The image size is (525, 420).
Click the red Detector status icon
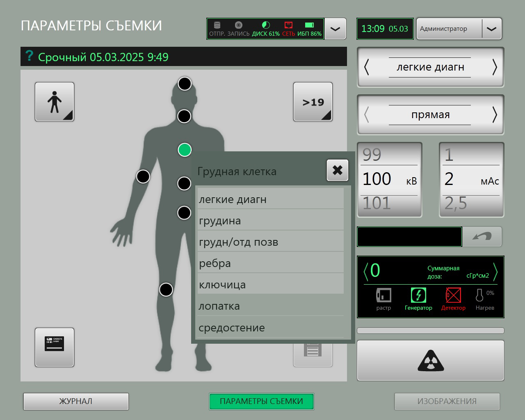(453, 295)
